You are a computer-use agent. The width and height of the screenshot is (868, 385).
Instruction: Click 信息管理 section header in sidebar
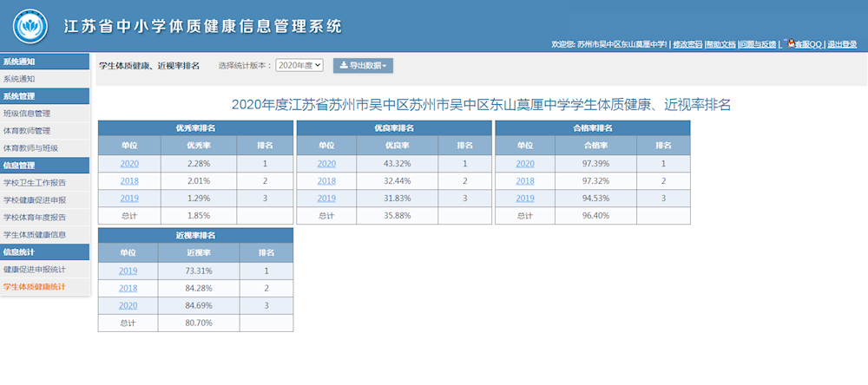pyautogui.click(x=44, y=166)
